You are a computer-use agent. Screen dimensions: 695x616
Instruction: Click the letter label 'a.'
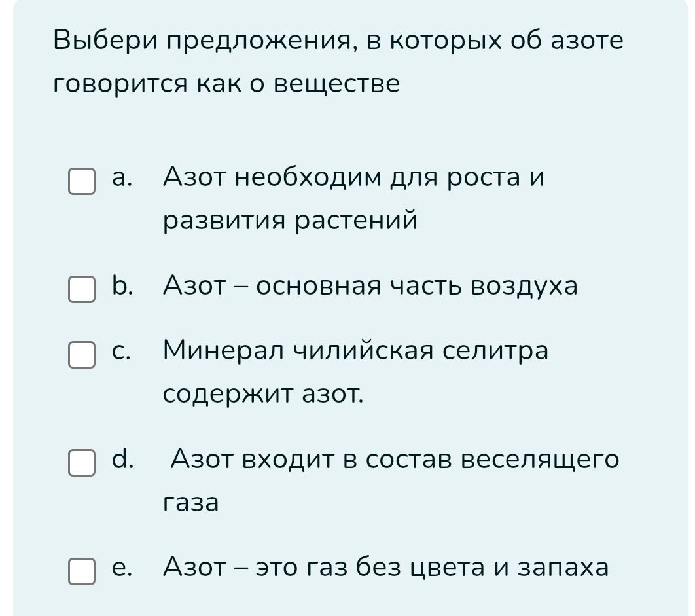click(x=122, y=178)
